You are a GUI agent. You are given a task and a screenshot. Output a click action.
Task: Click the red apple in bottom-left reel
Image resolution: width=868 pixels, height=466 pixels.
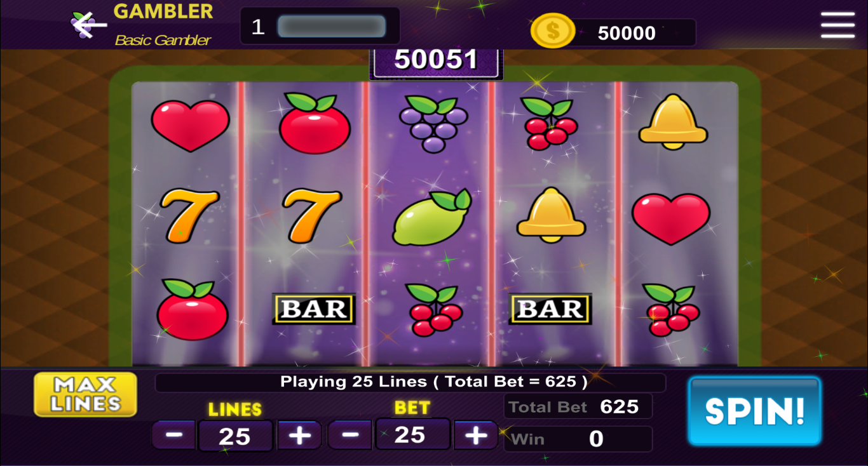point(193,310)
